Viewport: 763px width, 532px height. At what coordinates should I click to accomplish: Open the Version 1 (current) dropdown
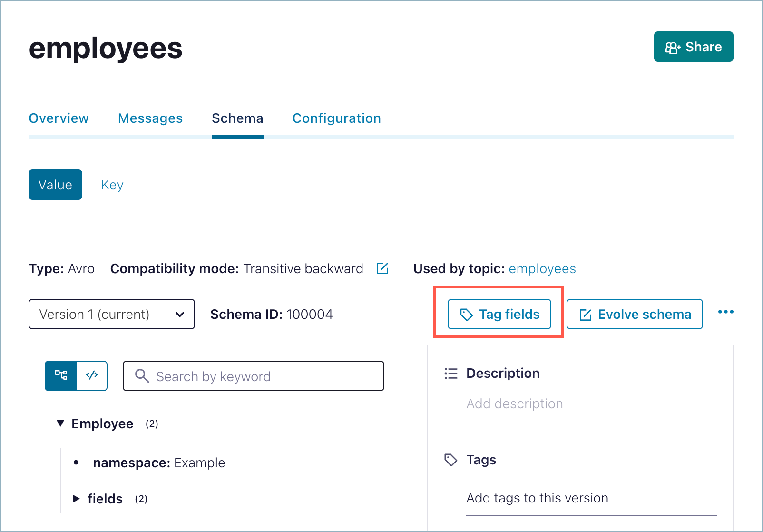pos(112,314)
